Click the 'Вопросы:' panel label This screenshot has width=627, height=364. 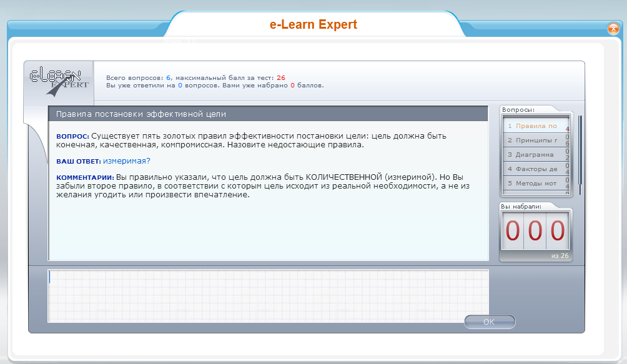point(518,109)
